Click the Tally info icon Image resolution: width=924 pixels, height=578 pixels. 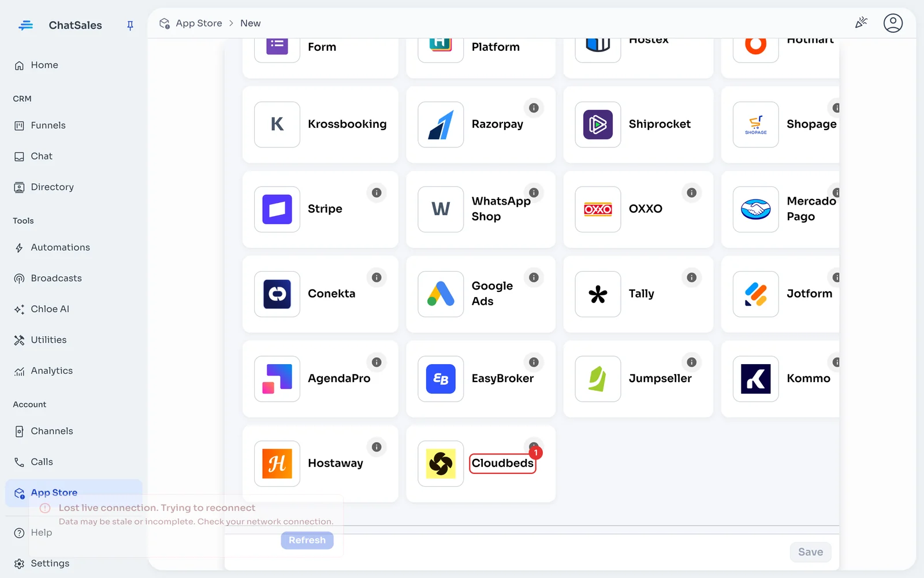(691, 278)
